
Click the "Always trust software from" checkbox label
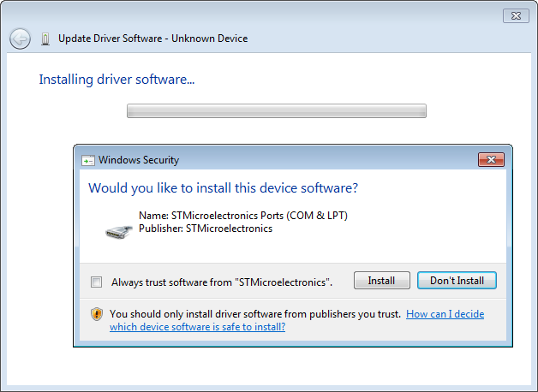point(221,282)
